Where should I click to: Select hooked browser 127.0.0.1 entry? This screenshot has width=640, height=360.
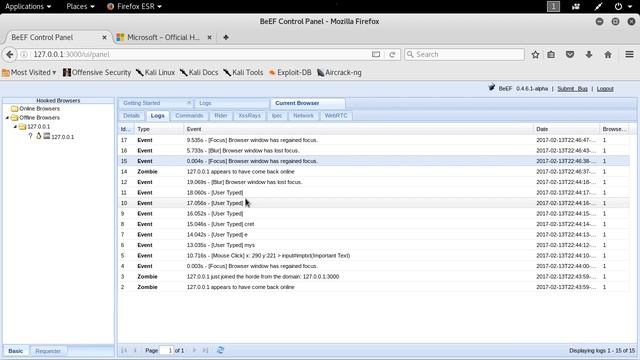tap(62, 137)
